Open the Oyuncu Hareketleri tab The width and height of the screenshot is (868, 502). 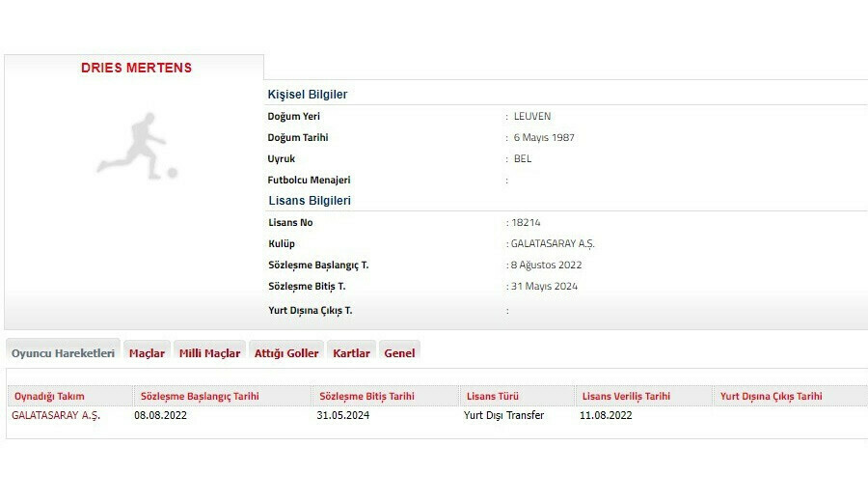coord(63,353)
